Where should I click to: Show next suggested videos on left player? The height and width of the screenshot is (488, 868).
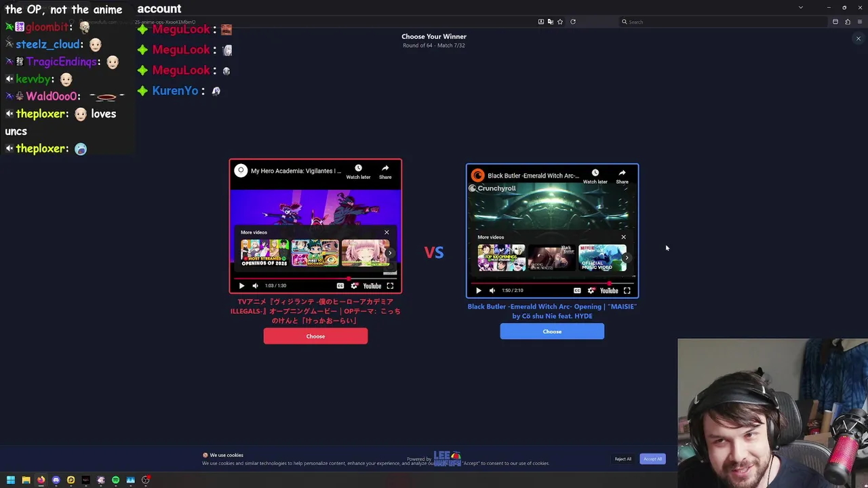point(390,253)
